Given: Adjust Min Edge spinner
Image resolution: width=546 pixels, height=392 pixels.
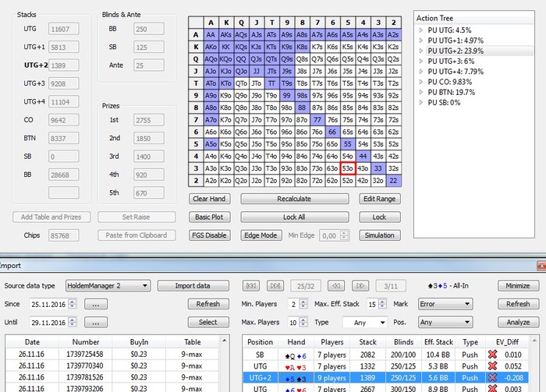Looking at the screenshot, I should click(344, 235).
